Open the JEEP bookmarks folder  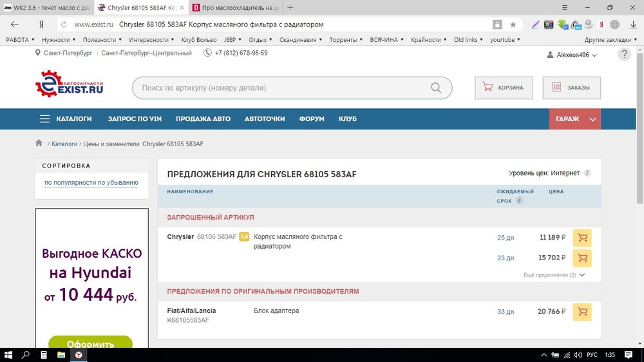[232, 40]
